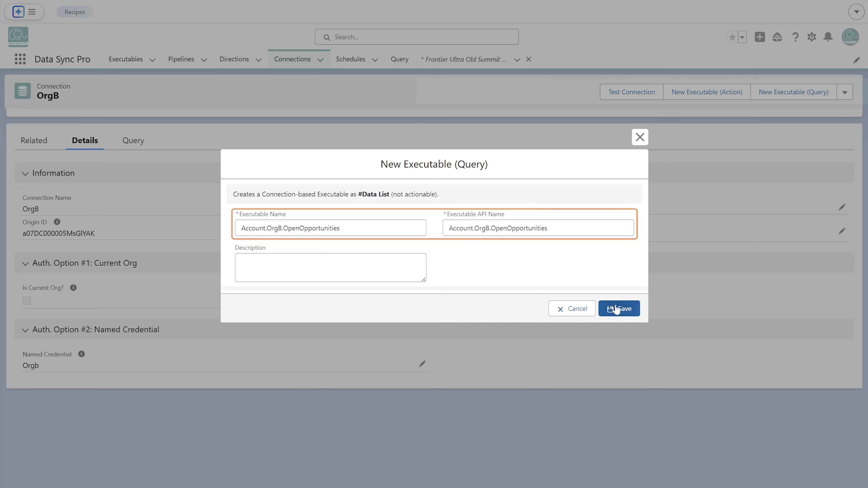
Task: Open the Query navigation tab
Action: tap(400, 59)
